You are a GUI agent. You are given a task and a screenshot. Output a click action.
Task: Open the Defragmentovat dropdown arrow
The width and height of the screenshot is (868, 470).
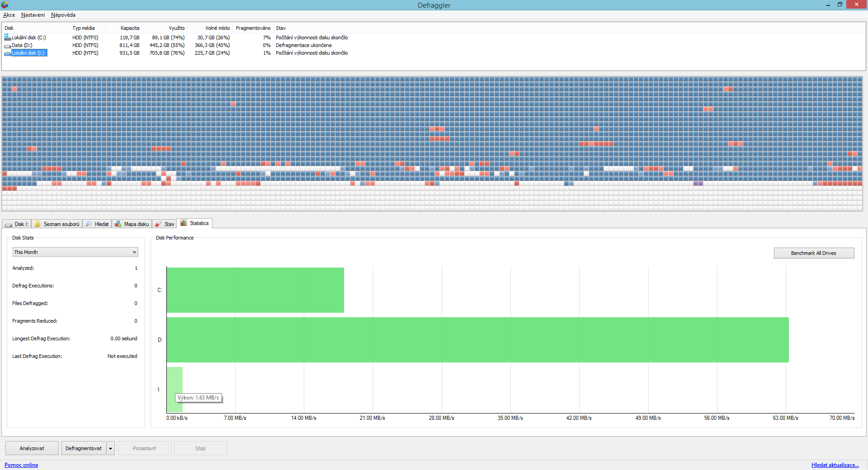point(110,448)
